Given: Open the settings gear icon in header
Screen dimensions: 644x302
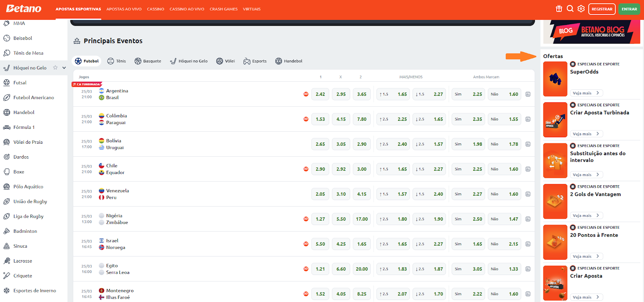Looking at the screenshot, I should (x=581, y=9).
